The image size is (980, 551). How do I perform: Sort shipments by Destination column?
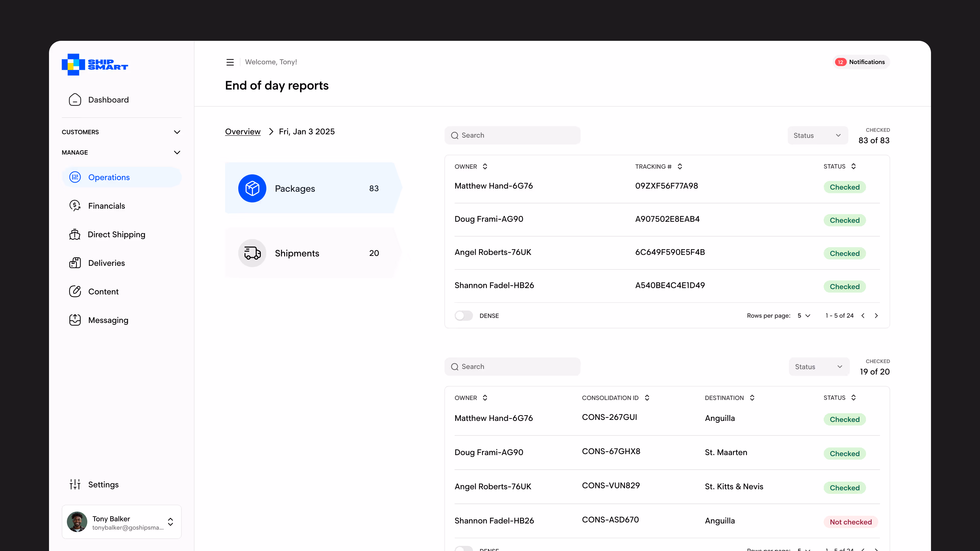click(x=752, y=398)
